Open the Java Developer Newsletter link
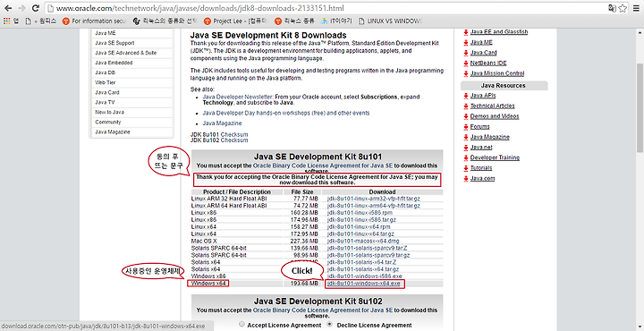The height and width of the screenshot is (331, 644). (238, 97)
